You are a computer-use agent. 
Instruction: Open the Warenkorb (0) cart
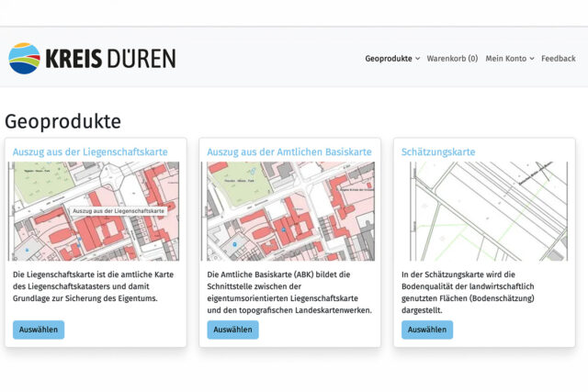[452, 59]
